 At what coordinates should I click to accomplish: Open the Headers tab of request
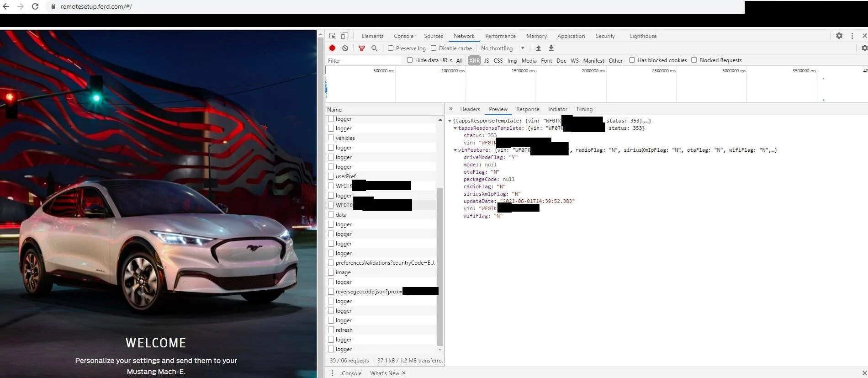[x=470, y=109]
